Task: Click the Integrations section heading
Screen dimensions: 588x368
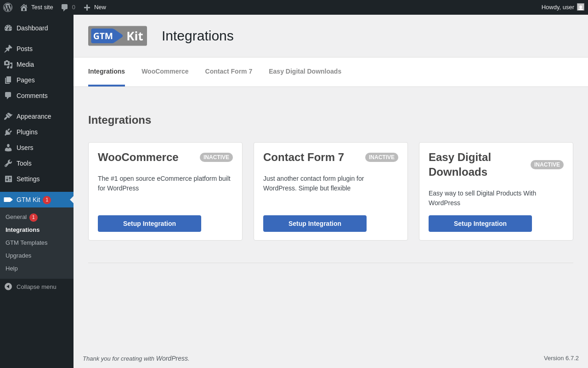Action: pyautogui.click(x=120, y=120)
